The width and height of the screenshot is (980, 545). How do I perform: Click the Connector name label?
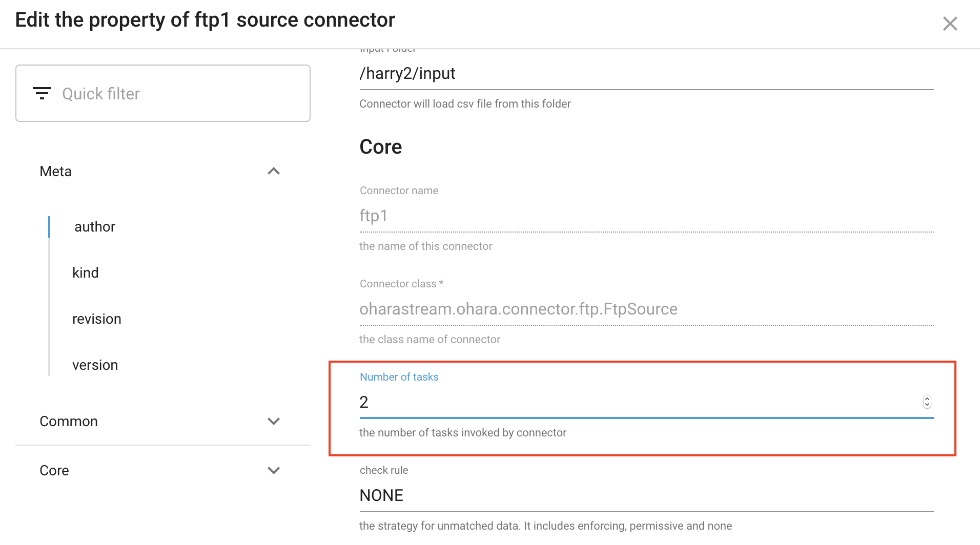pos(399,191)
